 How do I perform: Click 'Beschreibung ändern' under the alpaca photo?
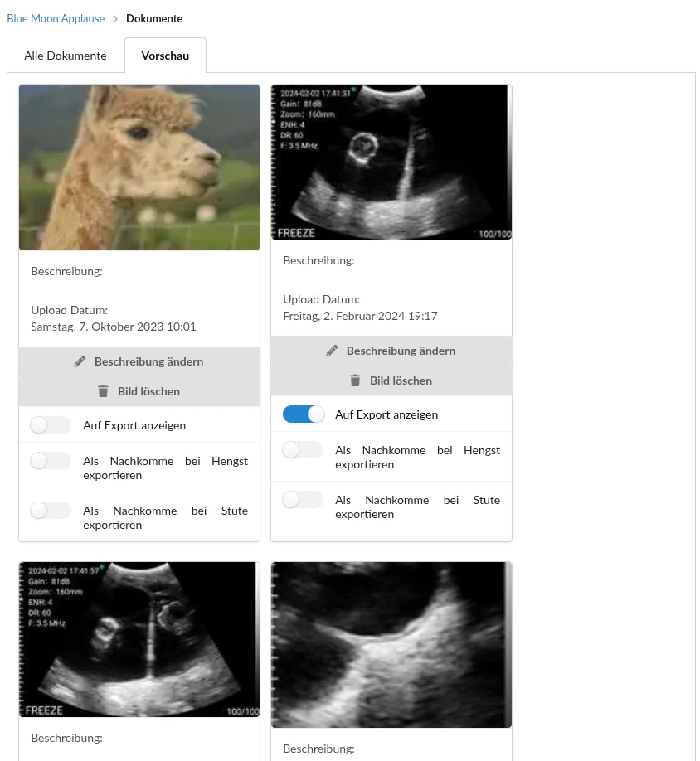point(148,361)
